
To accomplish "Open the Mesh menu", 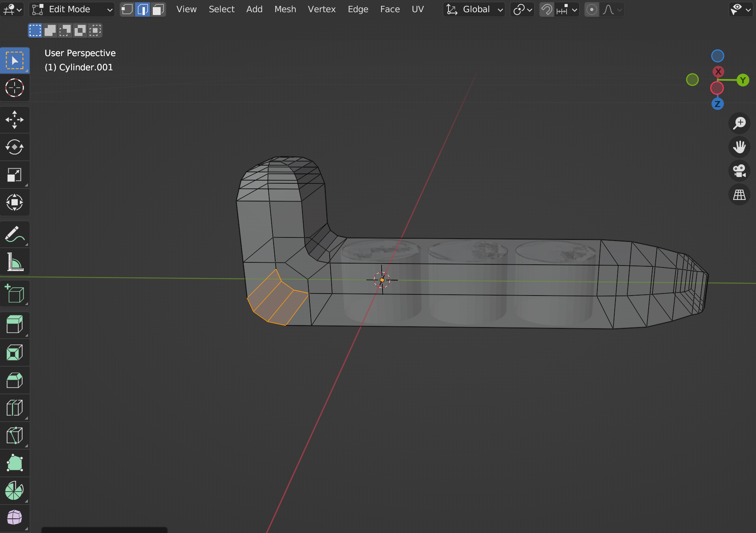I will 285,9.
